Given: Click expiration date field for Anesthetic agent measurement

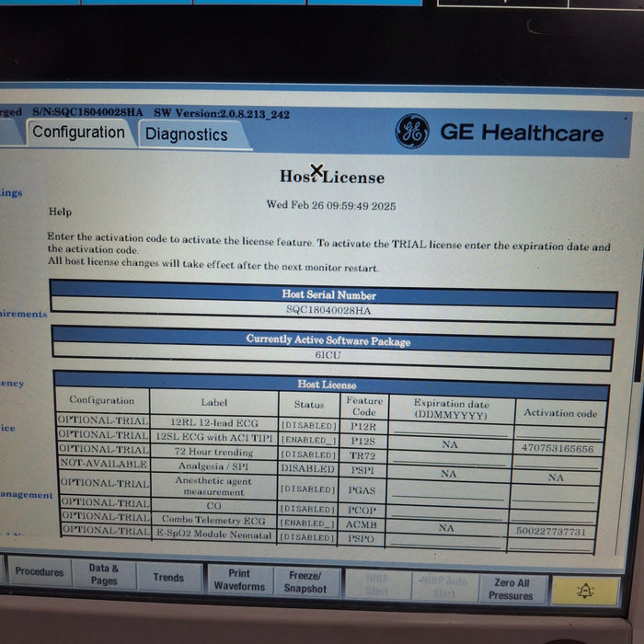Looking at the screenshot, I should (451, 491).
